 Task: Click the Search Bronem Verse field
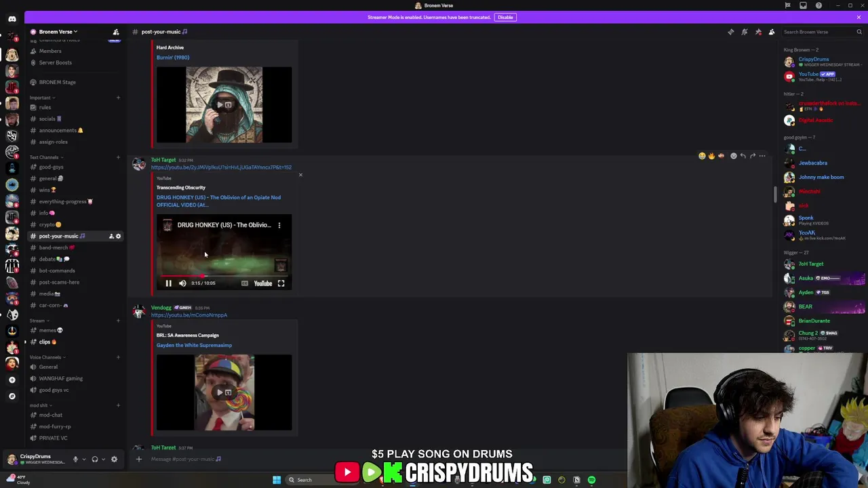tap(823, 32)
